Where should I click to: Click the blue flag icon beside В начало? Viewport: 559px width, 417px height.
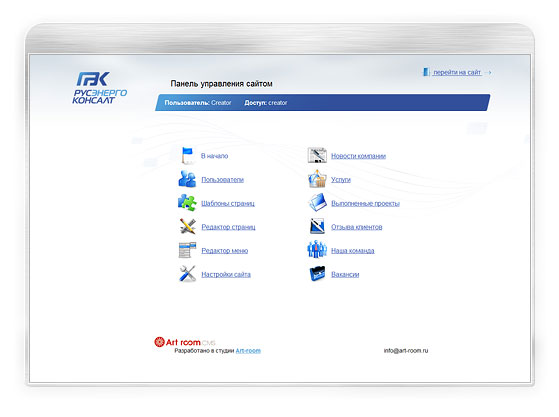point(187,156)
